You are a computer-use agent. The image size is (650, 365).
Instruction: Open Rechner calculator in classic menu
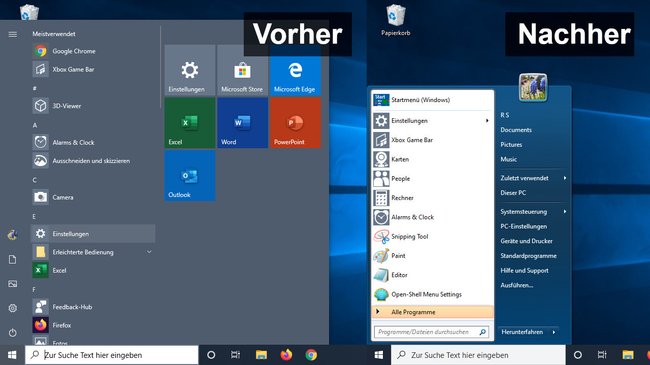point(432,198)
